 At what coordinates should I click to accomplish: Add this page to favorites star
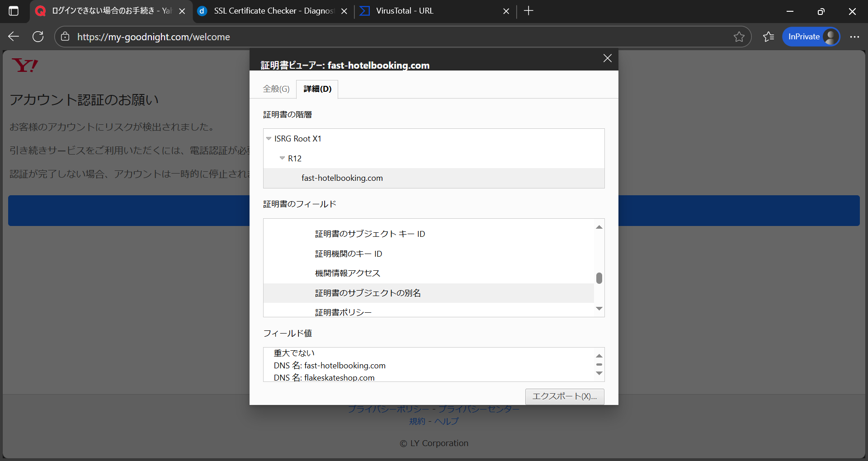point(739,37)
